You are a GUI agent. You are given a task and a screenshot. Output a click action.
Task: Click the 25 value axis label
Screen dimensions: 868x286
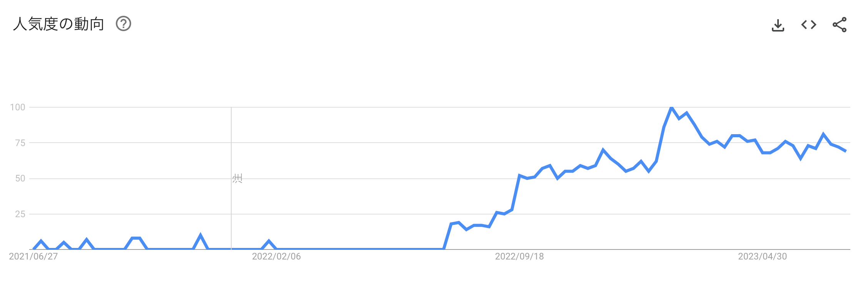pos(20,214)
